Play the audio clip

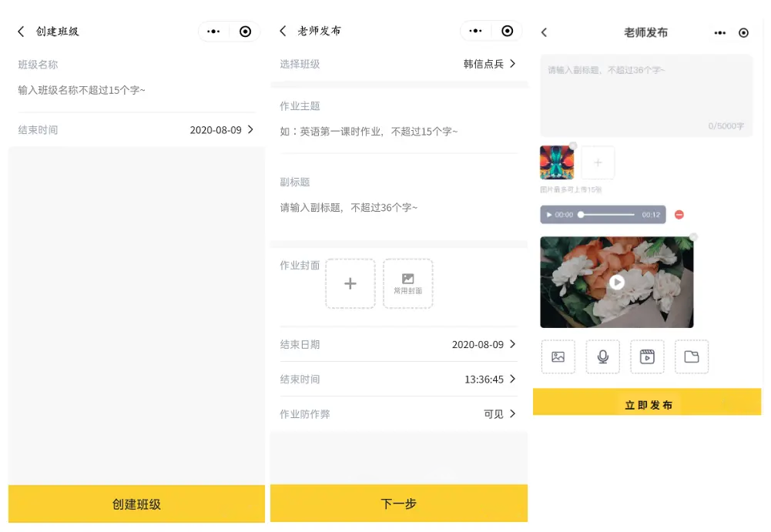point(548,215)
